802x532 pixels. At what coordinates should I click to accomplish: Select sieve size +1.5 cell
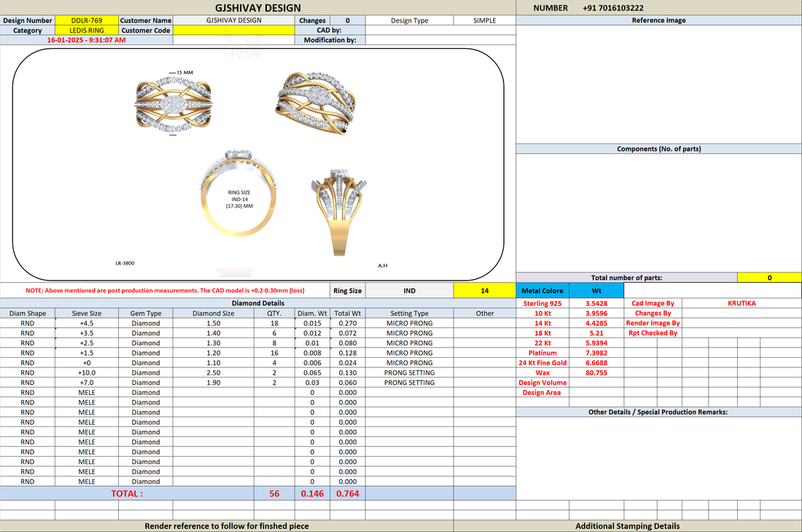click(87, 353)
